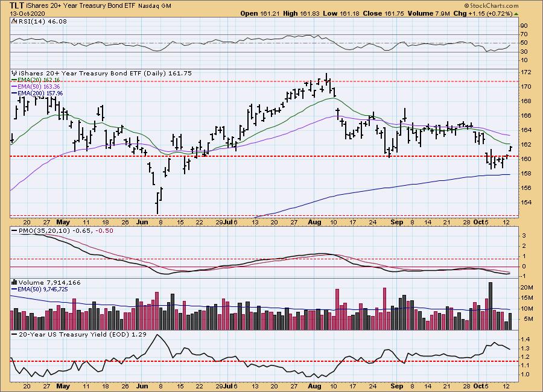543x392 pixels.
Task: Click the Aug label on the date axis under the yield panel
Action: click(314, 386)
